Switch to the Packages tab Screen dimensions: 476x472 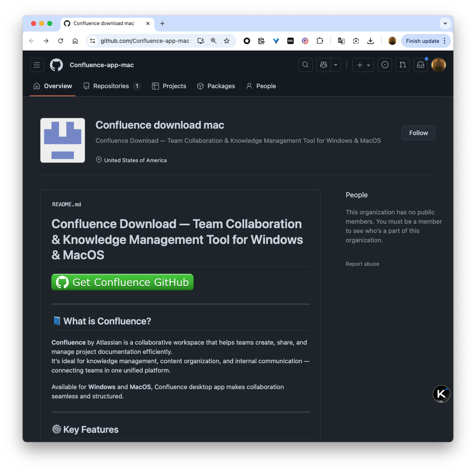216,86
